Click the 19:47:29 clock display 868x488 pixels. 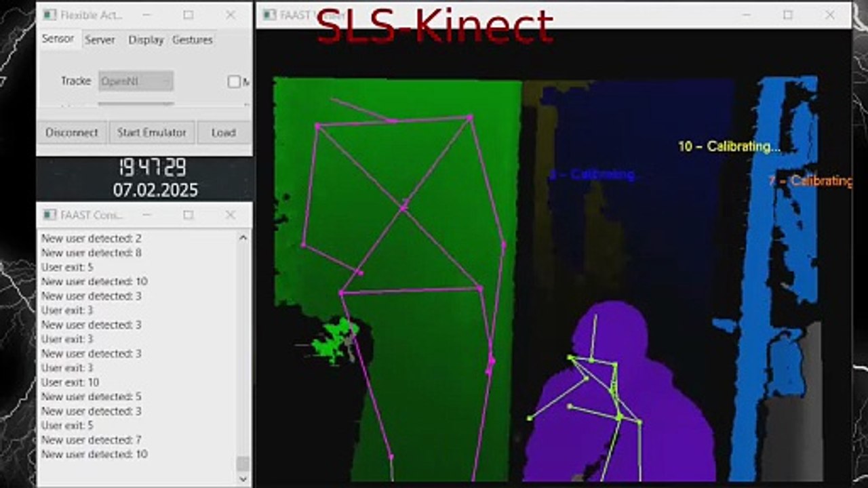[x=153, y=167]
